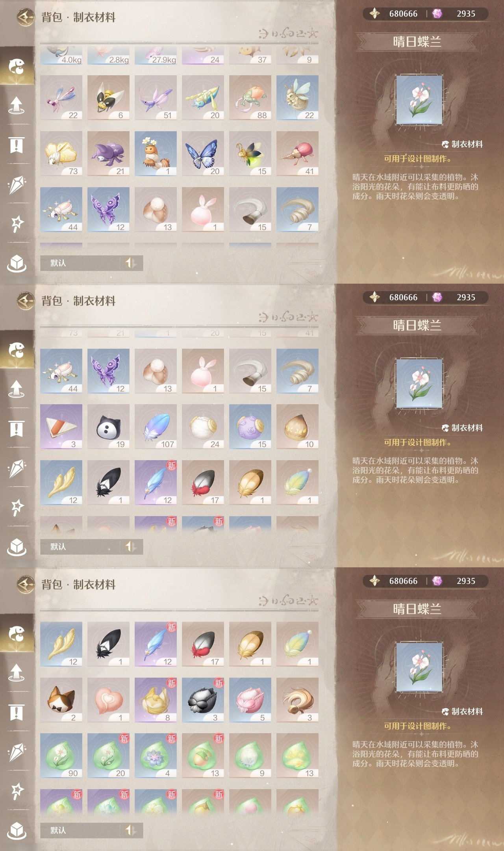Select the blue feather with count 107
The height and width of the screenshot is (851, 504).
click(x=156, y=427)
